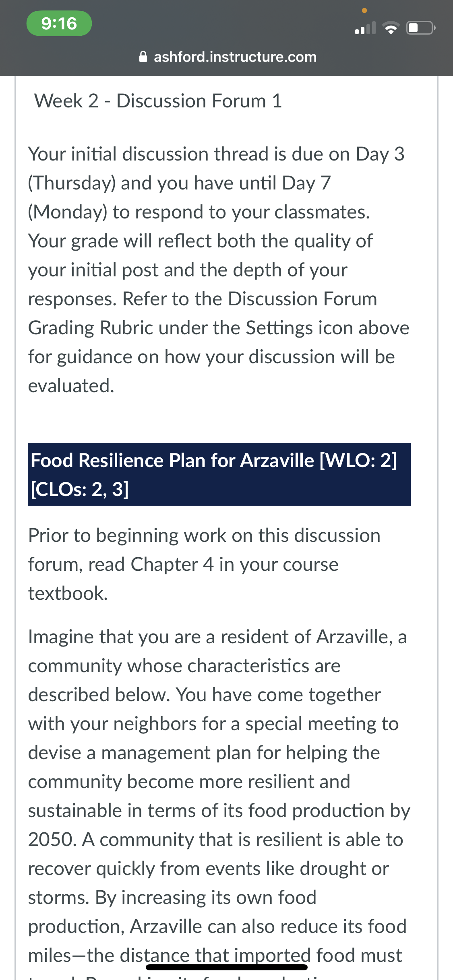Viewport: 453px width, 980px height.
Task: Tap the battery indicator icon
Action: pos(421,28)
